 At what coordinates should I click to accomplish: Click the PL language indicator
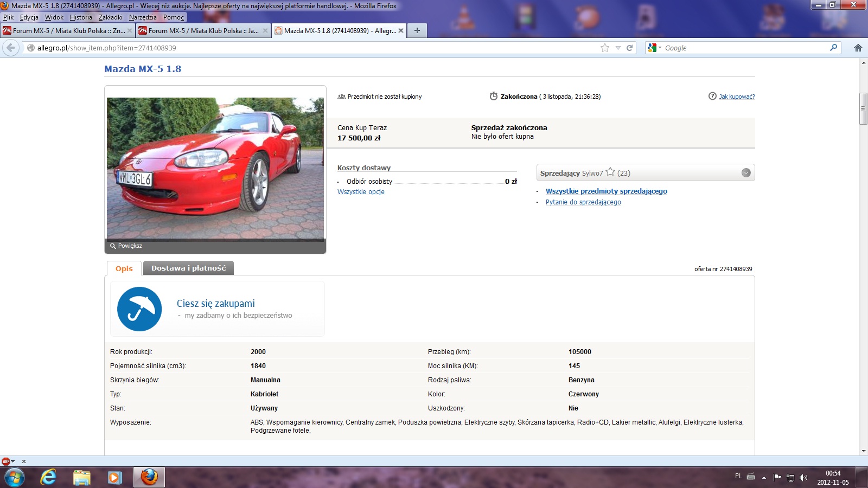click(x=738, y=476)
